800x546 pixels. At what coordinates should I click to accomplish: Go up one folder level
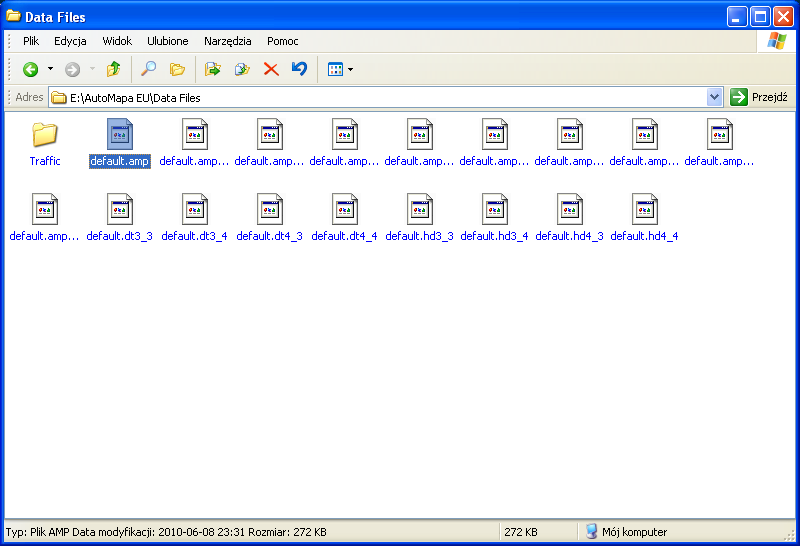pos(113,69)
